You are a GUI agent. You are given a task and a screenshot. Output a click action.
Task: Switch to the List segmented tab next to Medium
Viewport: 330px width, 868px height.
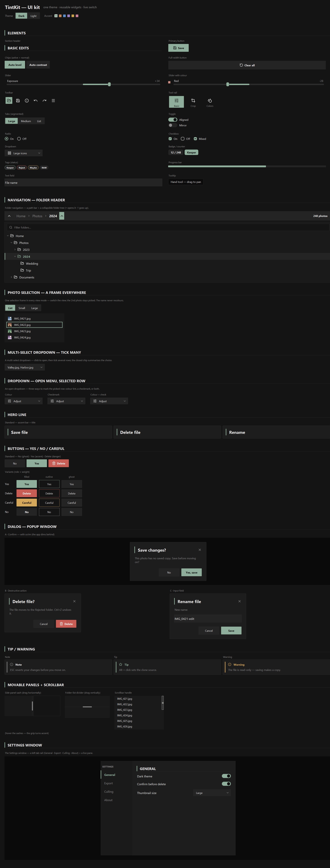point(39,121)
